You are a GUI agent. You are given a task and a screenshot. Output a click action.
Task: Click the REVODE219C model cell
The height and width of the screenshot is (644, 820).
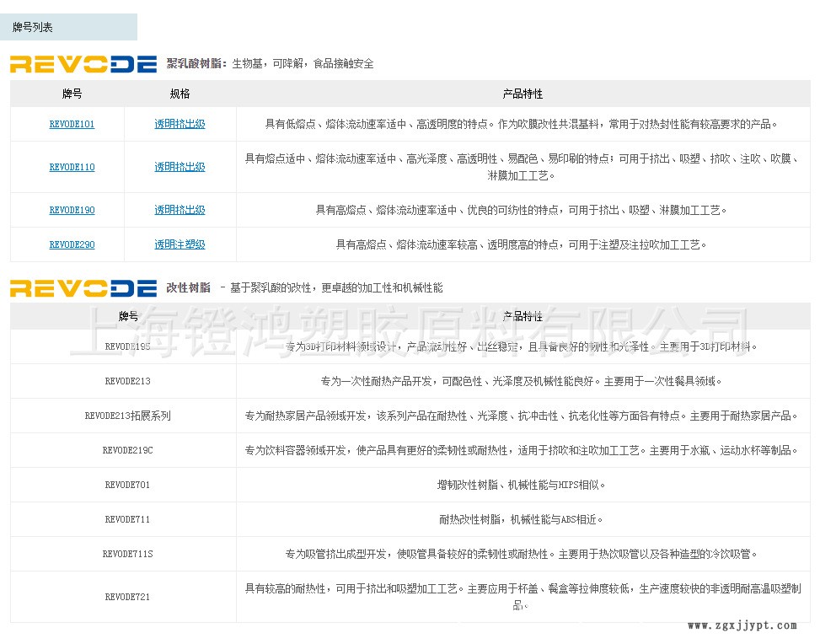[128, 450]
